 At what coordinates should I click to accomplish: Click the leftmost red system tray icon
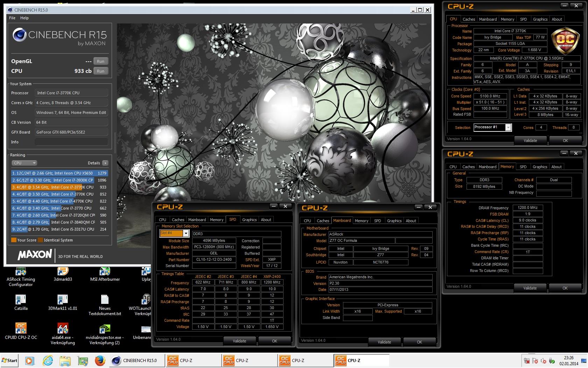[526, 361]
